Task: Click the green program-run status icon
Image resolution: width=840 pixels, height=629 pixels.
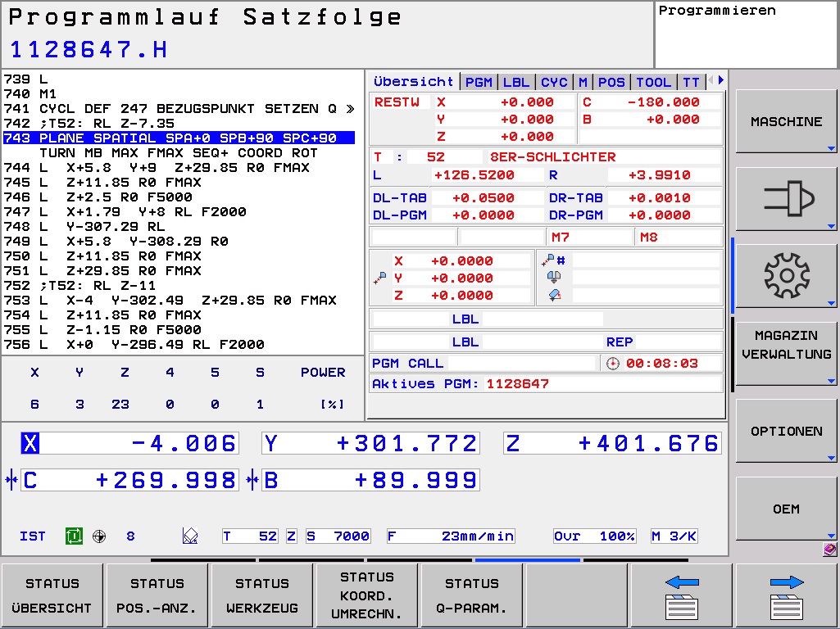Action: click(74, 536)
